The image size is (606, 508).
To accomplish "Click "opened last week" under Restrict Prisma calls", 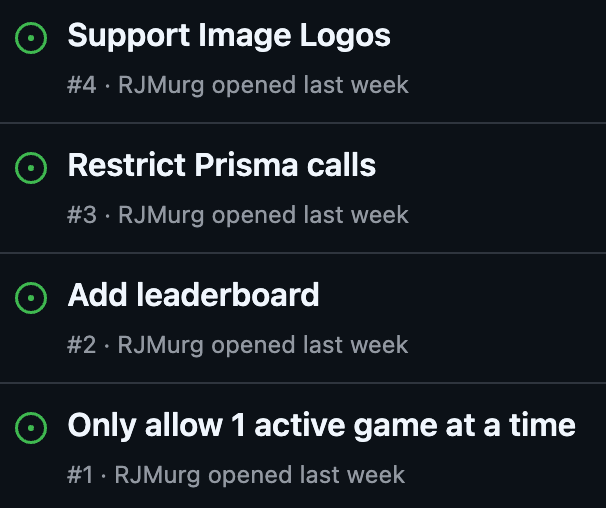I will click(310, 215).
